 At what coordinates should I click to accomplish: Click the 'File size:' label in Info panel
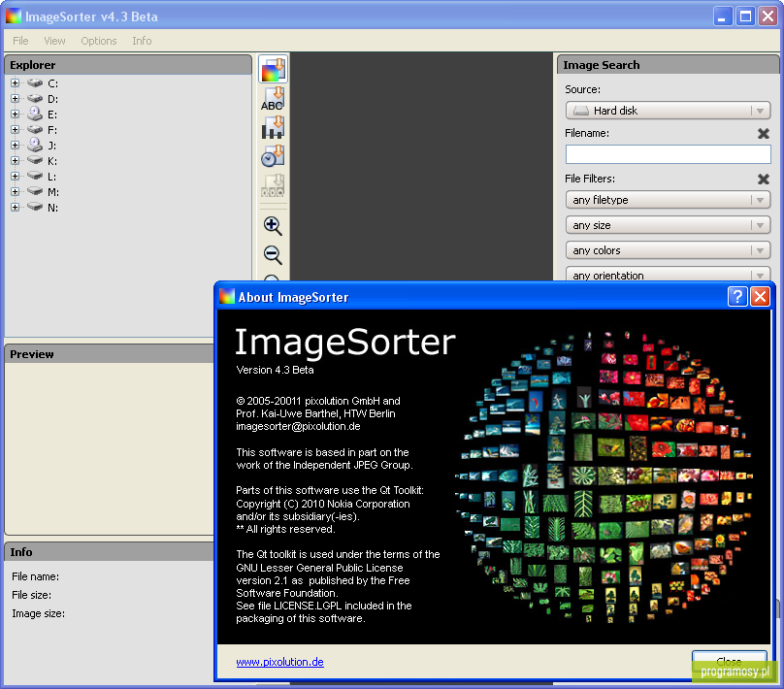click(x=31, y=595)
